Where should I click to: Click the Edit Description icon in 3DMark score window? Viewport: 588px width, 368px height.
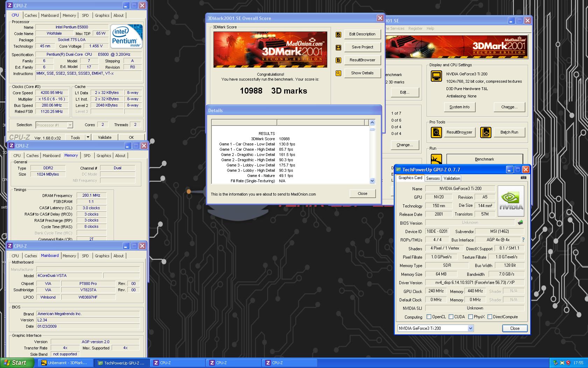coord(338,34)
